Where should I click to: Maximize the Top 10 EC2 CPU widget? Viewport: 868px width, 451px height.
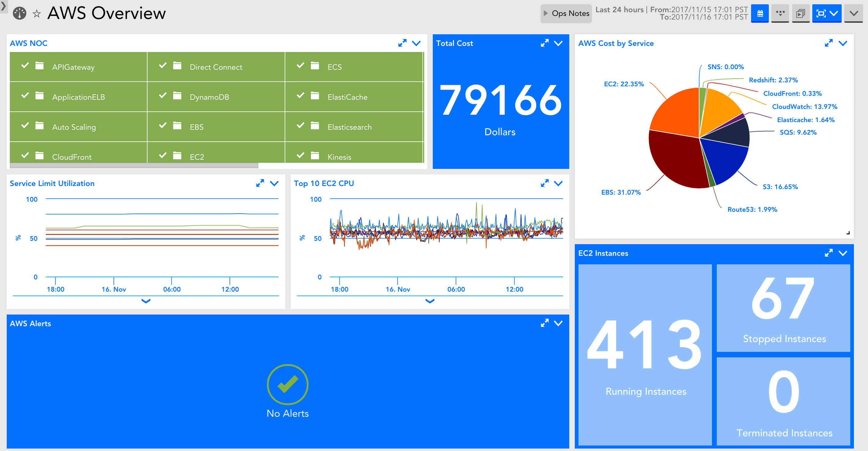pyautogui.click(x=544, y=183)
